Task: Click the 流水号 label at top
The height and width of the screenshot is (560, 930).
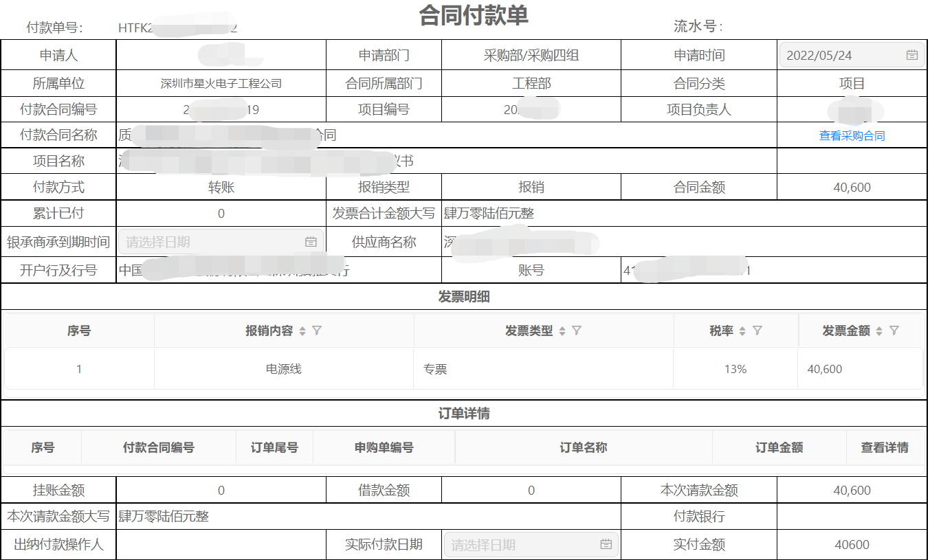Action: 698,27
